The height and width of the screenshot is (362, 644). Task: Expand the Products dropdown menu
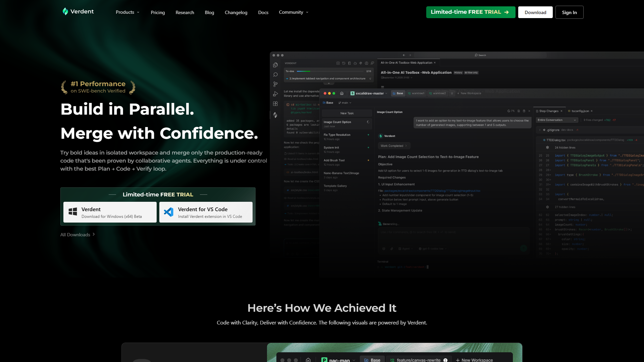[x=127, y=12]
